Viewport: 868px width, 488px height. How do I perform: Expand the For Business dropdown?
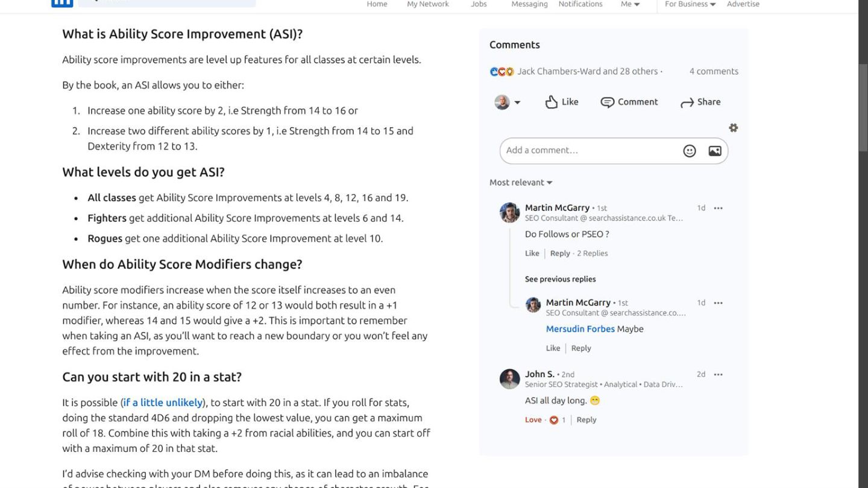pyautogui.click(x=690, y=4)
